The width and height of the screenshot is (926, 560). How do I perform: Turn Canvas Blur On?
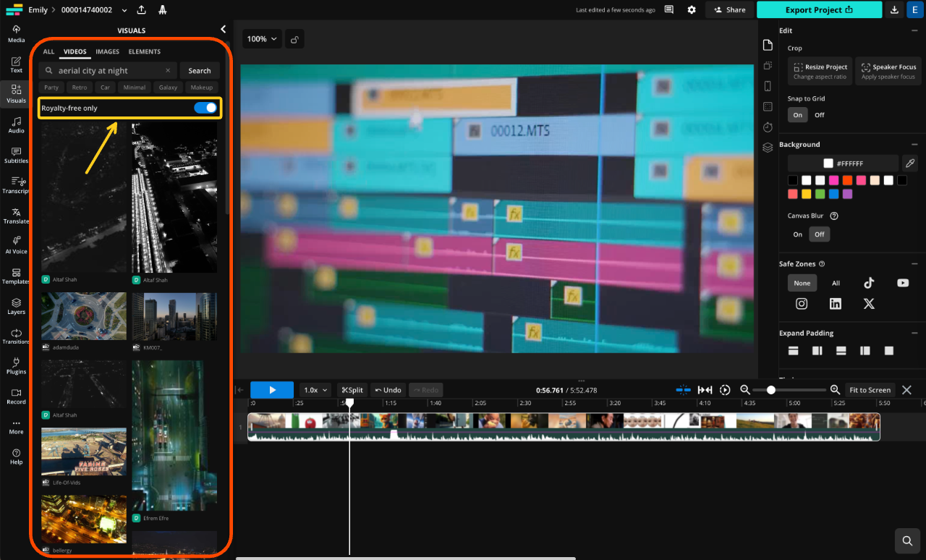(797, 234)
